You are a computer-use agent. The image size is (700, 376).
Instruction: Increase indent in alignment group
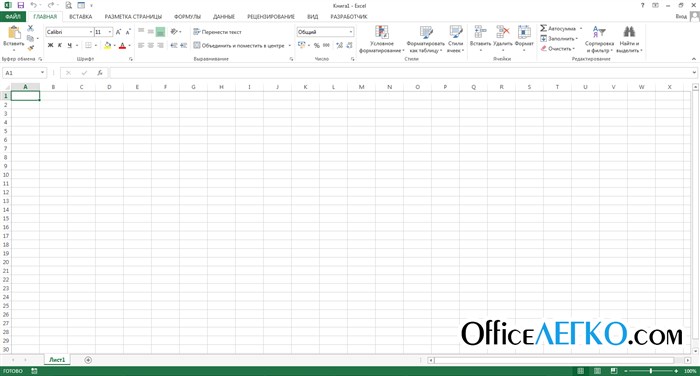(x=183, y=45)
